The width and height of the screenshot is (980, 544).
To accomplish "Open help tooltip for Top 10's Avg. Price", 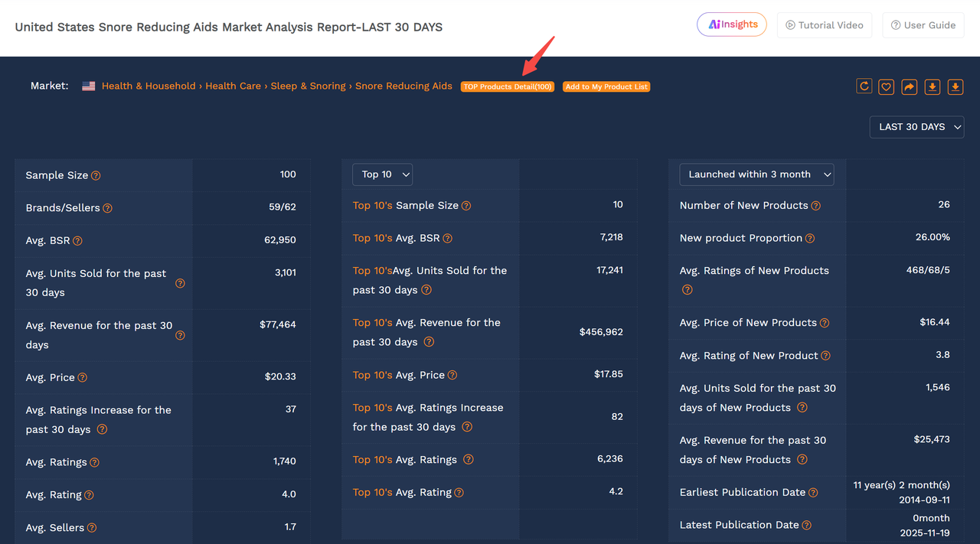I will tap(452, 375).
